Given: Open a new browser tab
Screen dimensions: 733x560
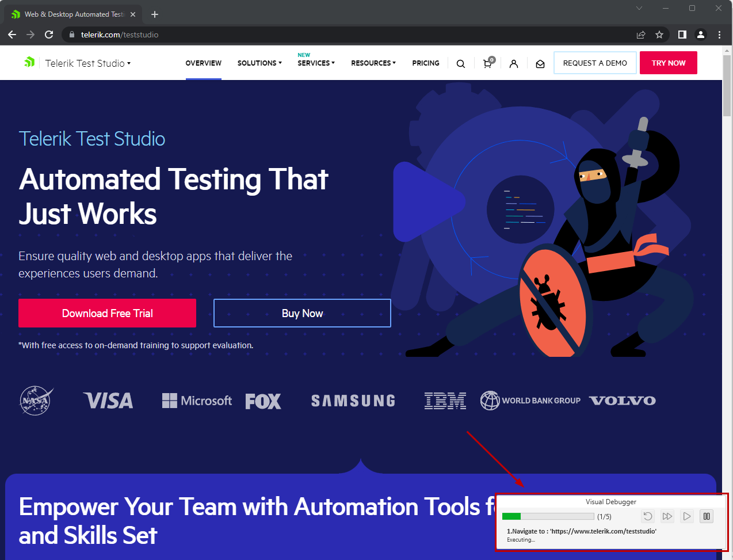Looking at the screenshot, I should point(155,14).
